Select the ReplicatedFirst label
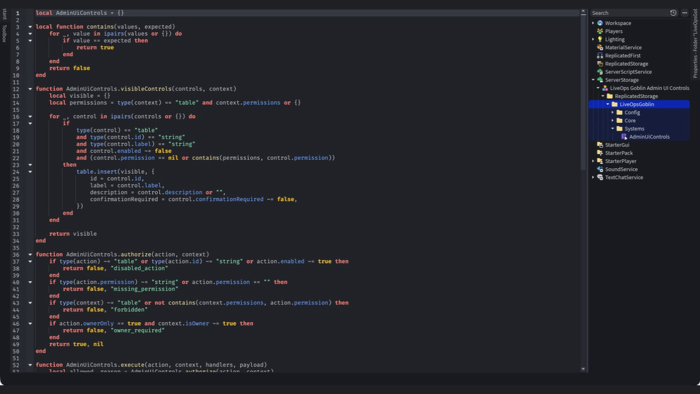This screenshot has height=394, width=700. 623,56
